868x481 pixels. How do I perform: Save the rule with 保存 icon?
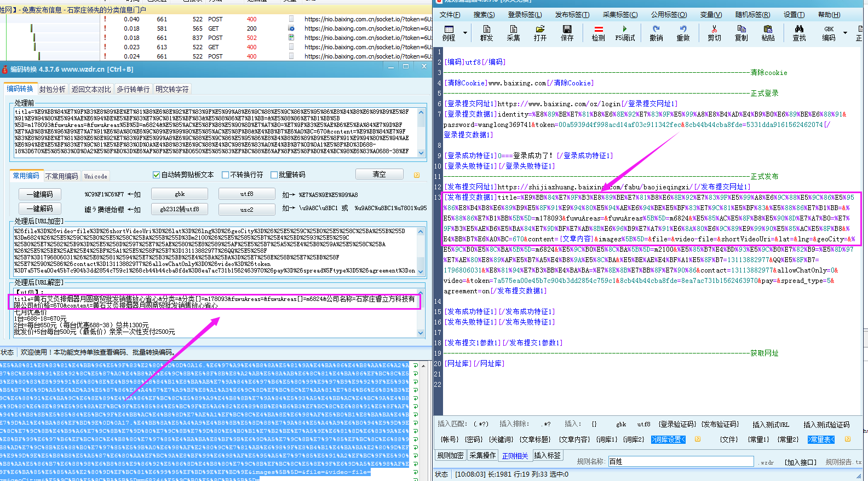[567, 33]
